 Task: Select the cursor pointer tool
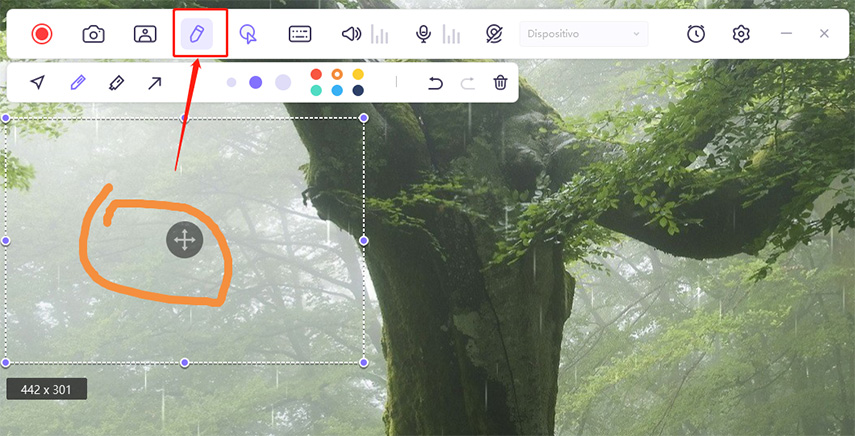[37, 83]
